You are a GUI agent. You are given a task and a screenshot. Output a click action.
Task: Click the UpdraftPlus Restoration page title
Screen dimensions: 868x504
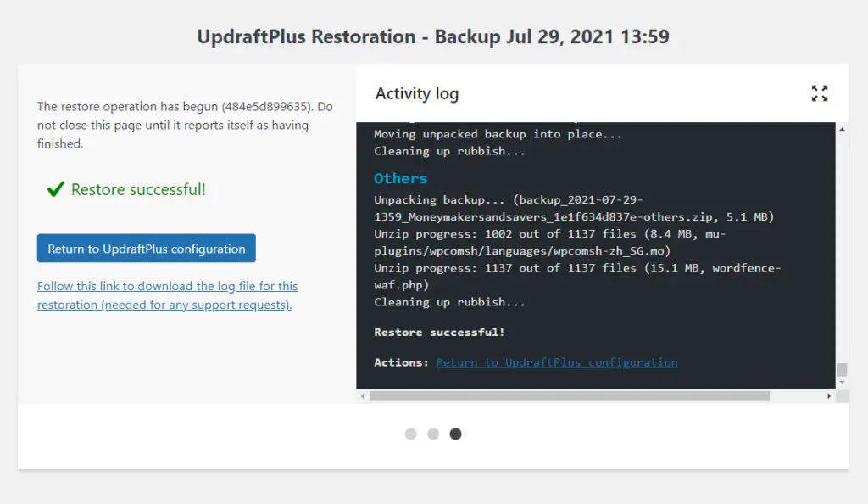(x=433, y=36)
